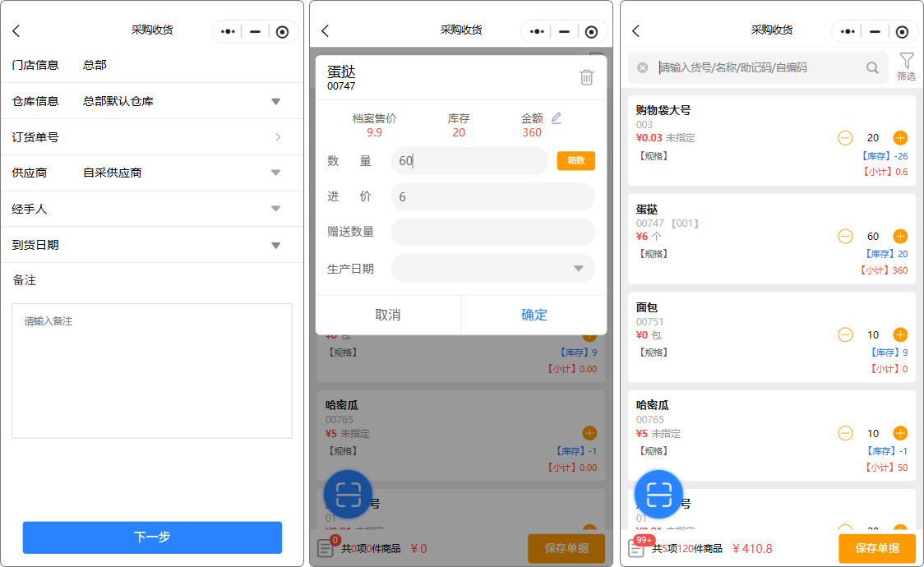
Task: Increase 购物袋大号 quantity with plus button
Action: coord(900,138)
